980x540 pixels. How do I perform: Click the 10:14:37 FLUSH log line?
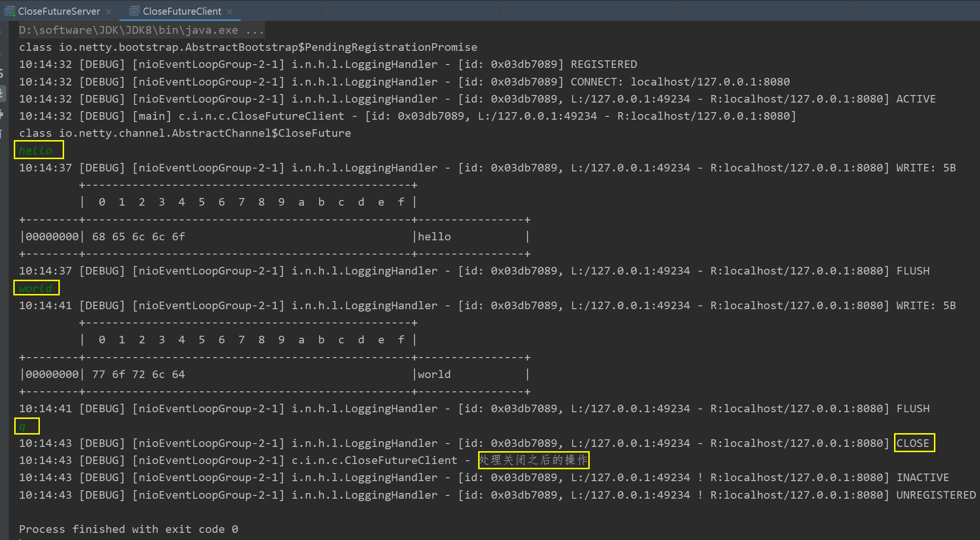coord(474,271)
